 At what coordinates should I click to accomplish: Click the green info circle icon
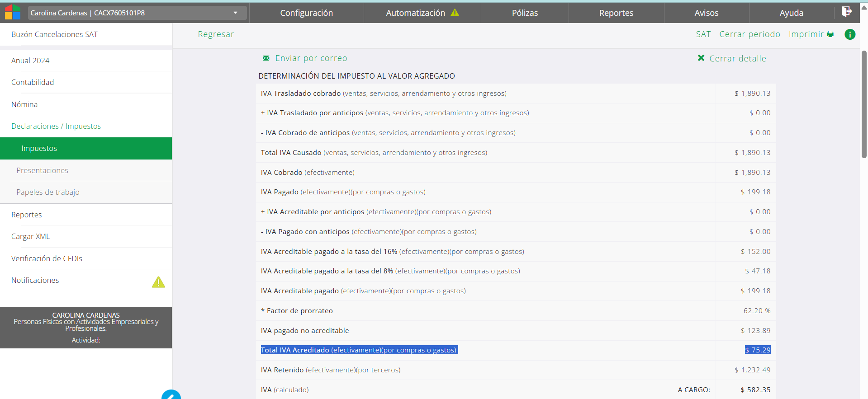tap(850, 34)
